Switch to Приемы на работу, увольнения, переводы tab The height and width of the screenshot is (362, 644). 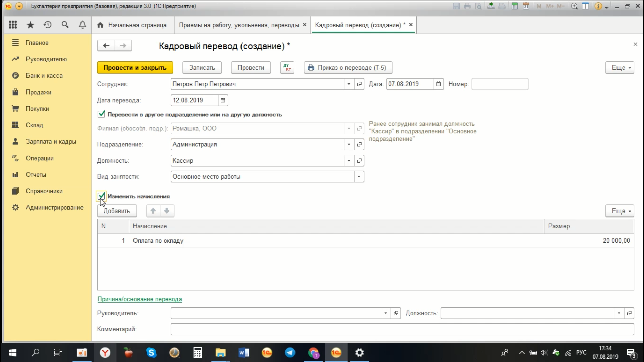tap(239, 25)
